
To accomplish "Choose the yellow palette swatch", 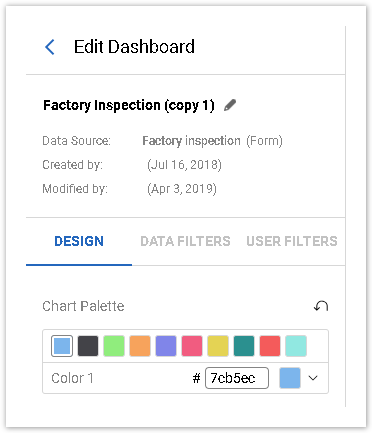I will click(x=218, y=346).
